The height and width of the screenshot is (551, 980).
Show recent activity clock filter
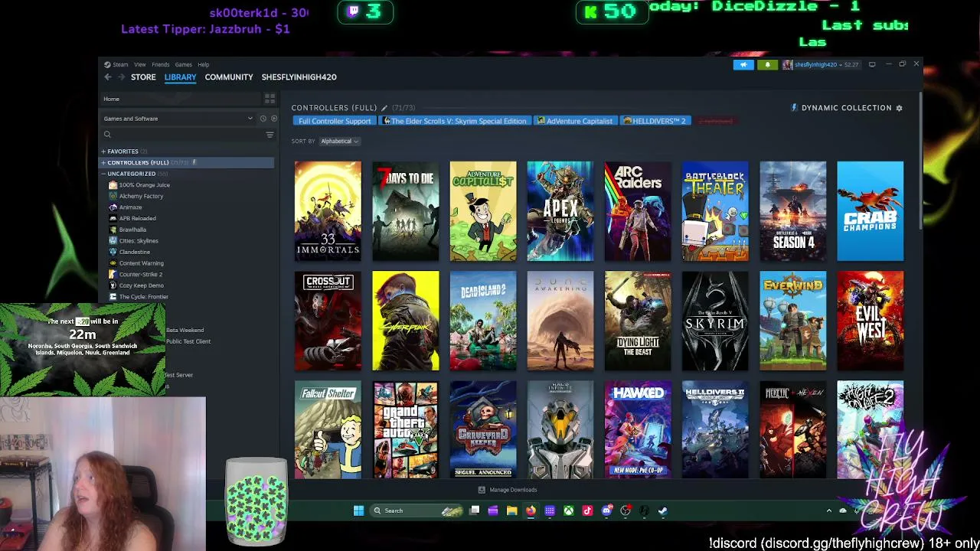coord(263,119)
